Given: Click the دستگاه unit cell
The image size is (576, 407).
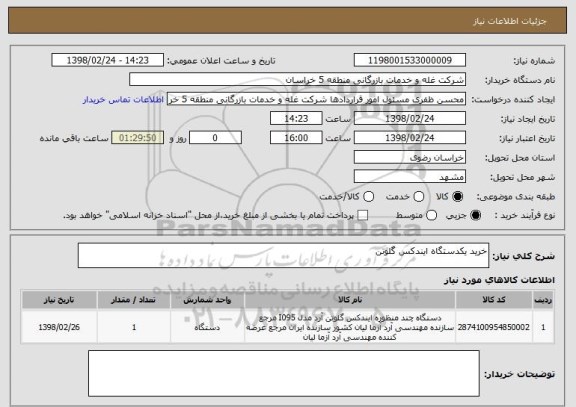Looking at the screenshot, I should point(207,327).
